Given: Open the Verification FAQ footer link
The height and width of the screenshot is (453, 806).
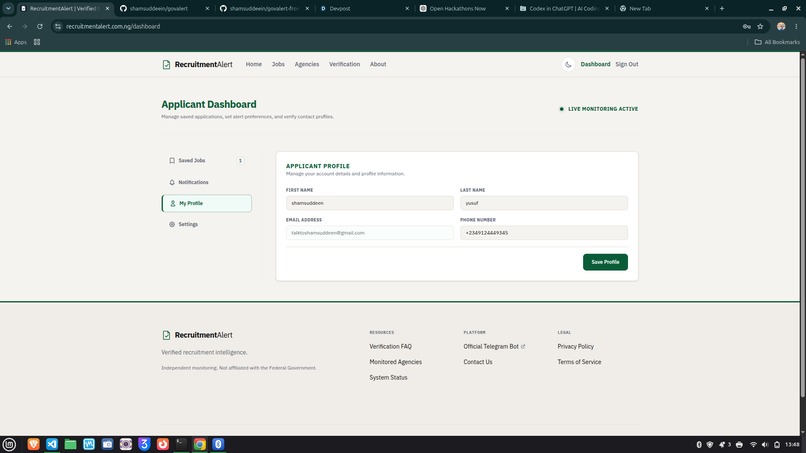Looking at the screenshot, I should pos(390,347).
